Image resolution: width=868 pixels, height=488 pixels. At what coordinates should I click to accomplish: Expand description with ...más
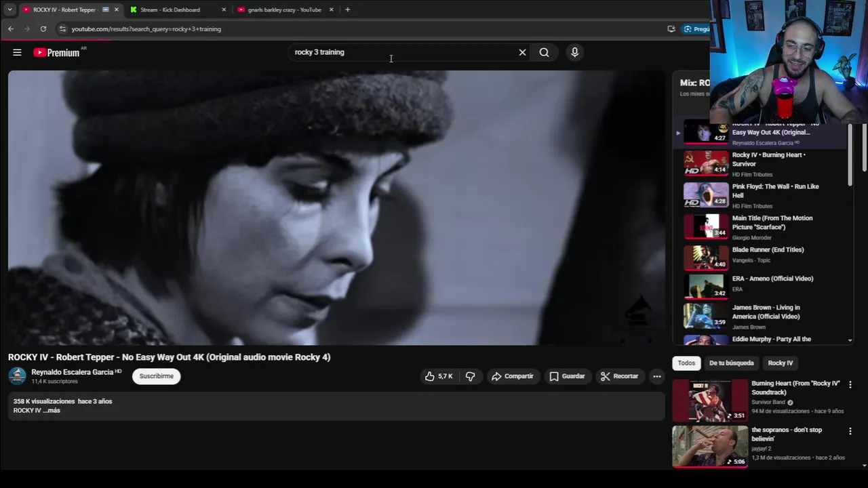pos(52,411)
